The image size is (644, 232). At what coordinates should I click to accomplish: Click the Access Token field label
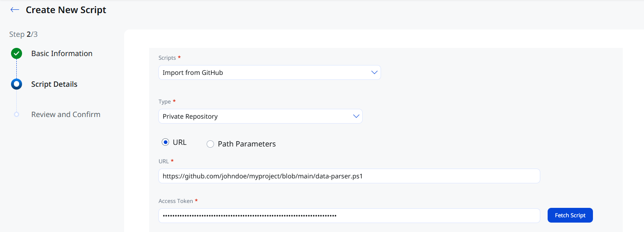176,201
